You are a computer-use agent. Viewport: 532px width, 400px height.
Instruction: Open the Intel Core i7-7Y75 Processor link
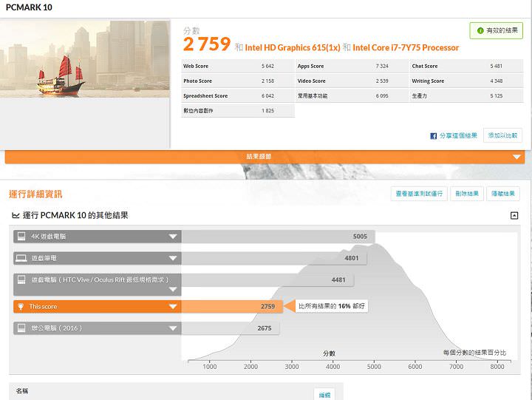406,48
